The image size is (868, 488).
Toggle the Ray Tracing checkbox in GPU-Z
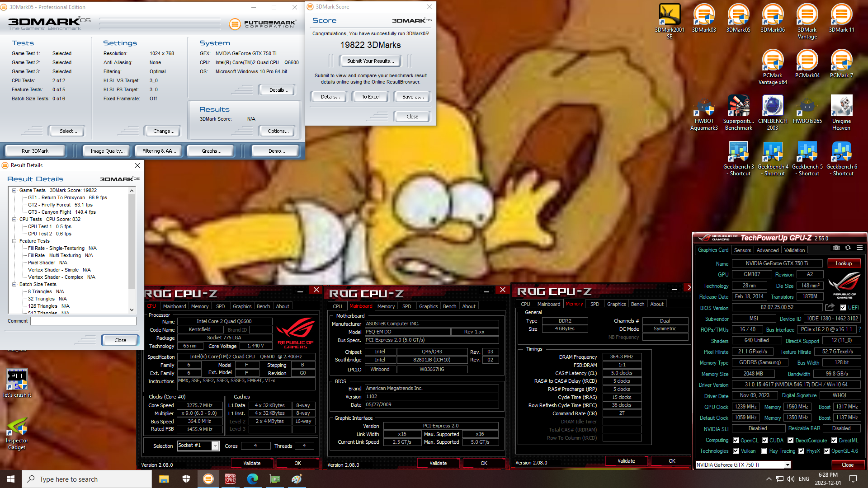tap(764, 451)
